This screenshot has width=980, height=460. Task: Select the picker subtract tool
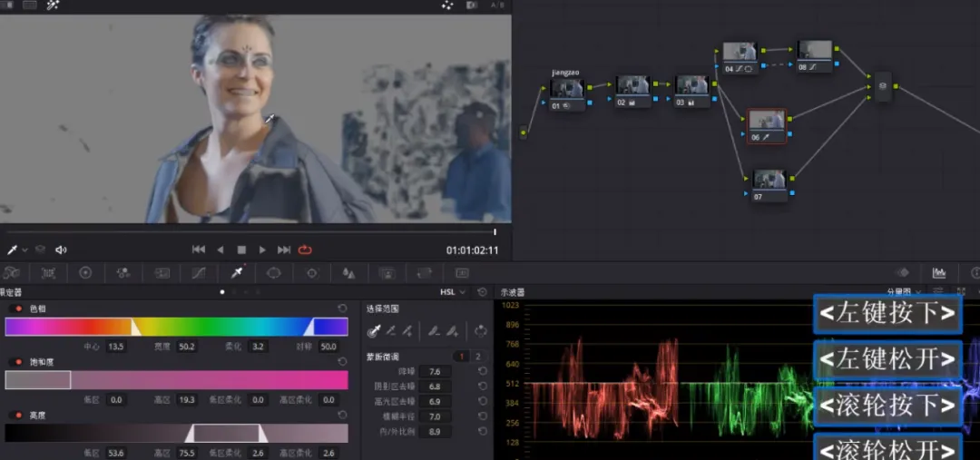click(x=391, y=331)
